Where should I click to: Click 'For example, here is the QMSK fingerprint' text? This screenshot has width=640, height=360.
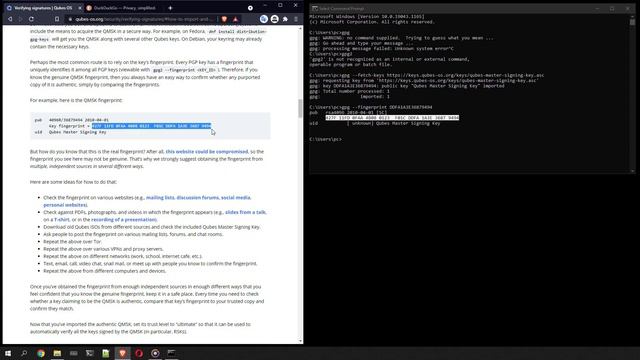pos(76,100)
